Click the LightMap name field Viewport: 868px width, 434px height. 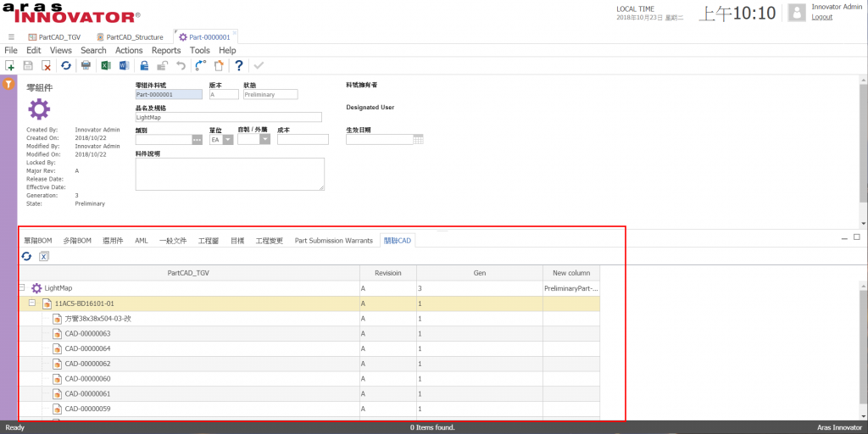click(x=228, y=117)
